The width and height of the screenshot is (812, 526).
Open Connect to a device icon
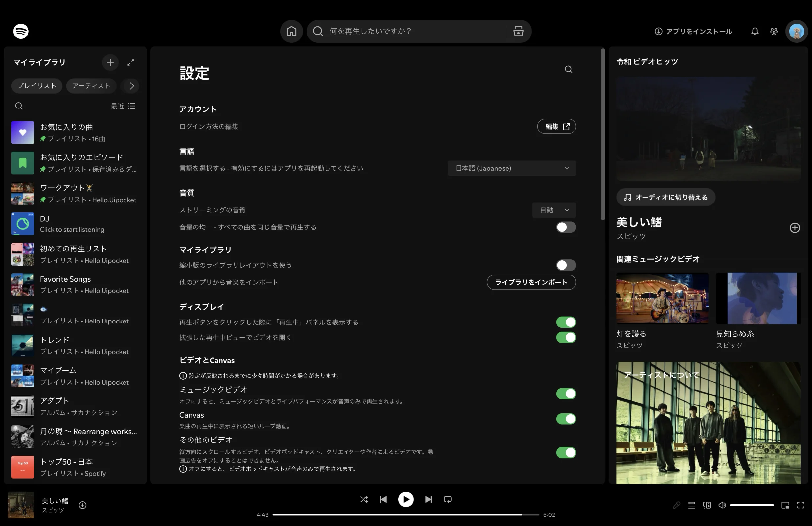tap(707, 505)
